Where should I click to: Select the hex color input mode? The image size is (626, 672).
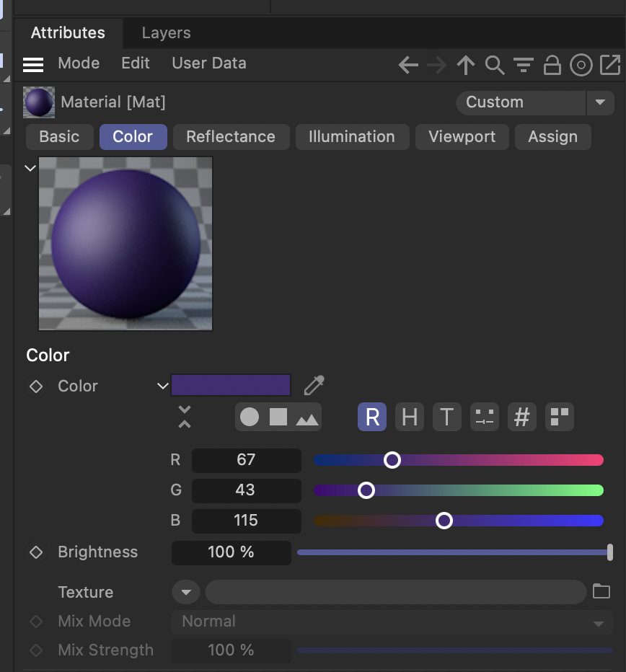pos(521,417)
